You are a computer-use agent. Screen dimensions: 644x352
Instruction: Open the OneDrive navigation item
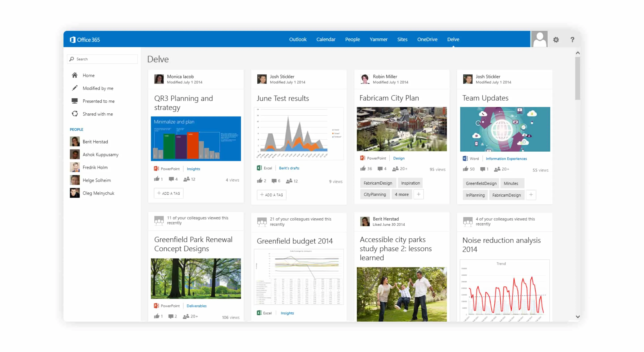pyautogui.click(x=427, y=39)
